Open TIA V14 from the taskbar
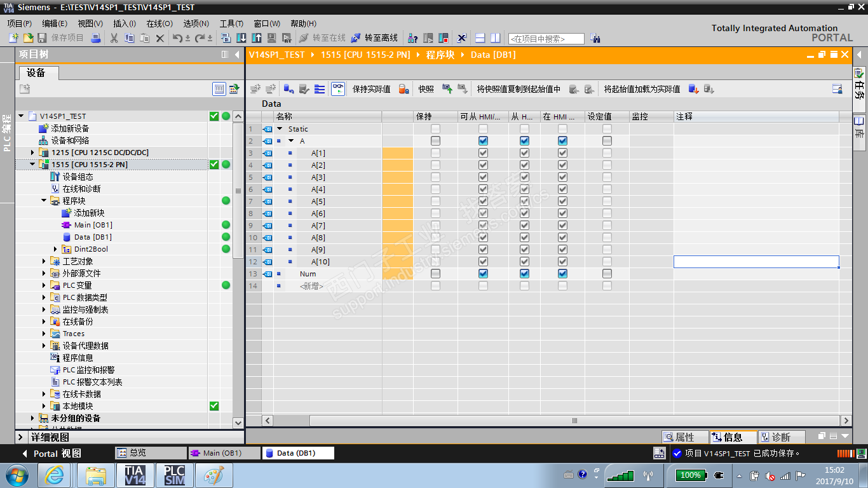868x488 pixels. point(135,475)
